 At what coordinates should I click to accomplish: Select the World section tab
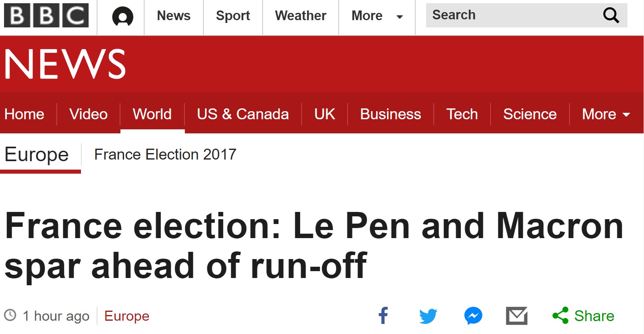pos(152,114)
